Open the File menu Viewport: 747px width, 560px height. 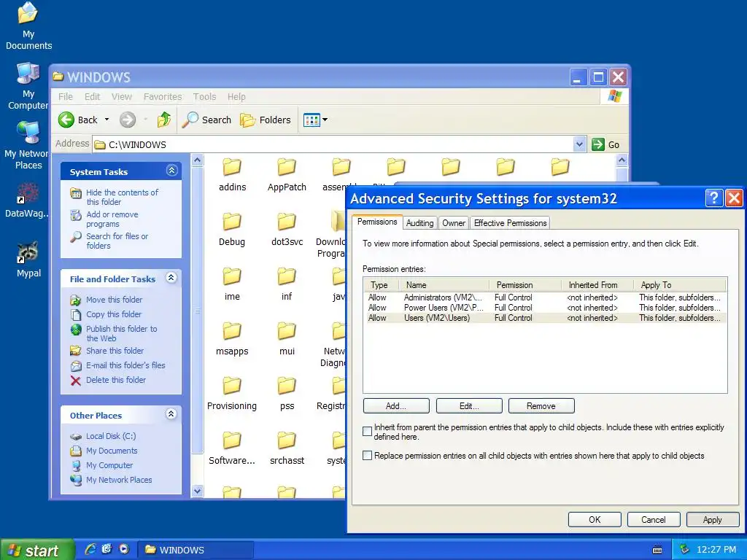65,97
